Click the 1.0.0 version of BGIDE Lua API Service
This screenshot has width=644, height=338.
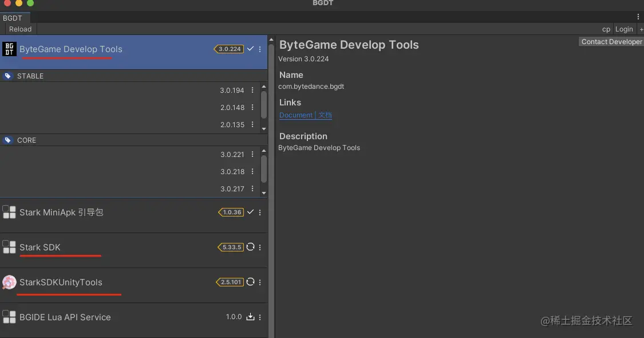(x=234, y=317)
